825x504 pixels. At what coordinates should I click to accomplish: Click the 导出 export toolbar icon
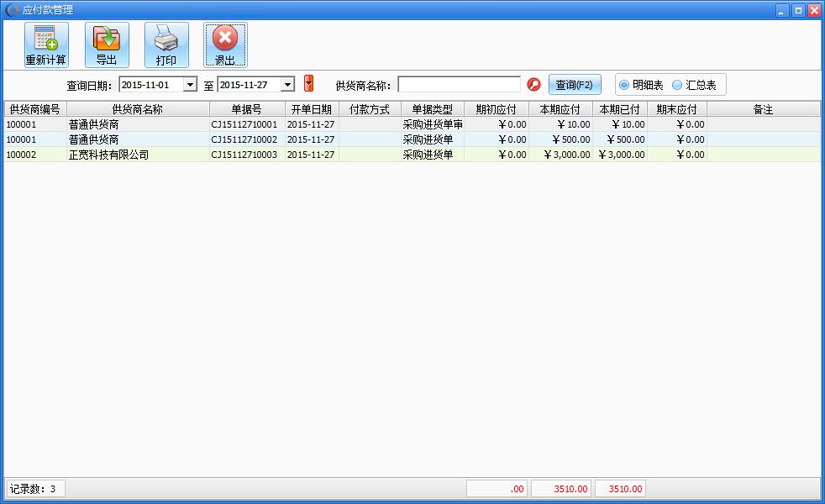[x=107, y=45]
